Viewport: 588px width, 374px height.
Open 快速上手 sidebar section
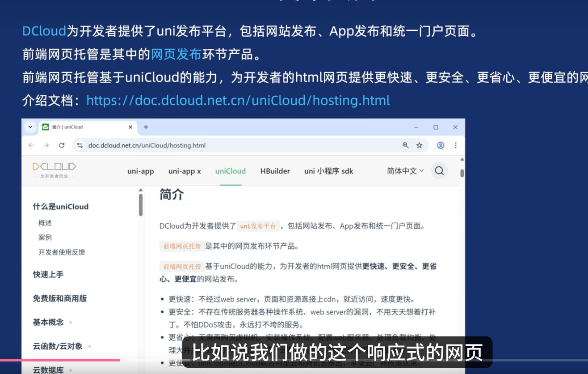point(48,275)
